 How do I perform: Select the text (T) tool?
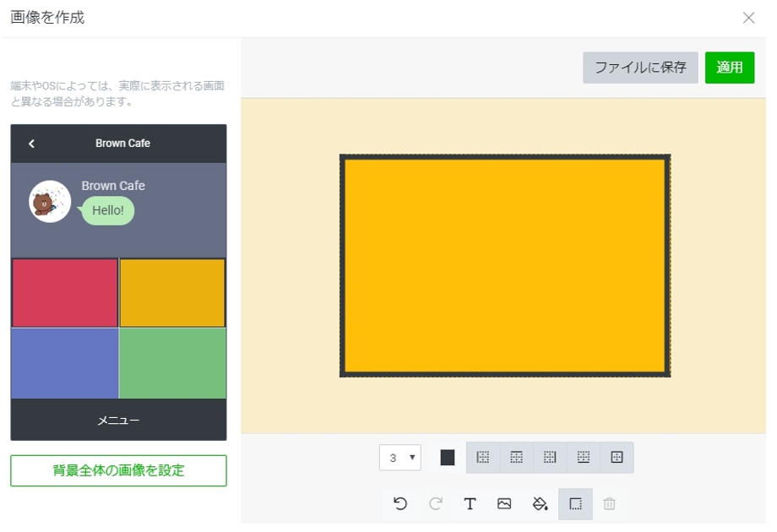(470, 504)
